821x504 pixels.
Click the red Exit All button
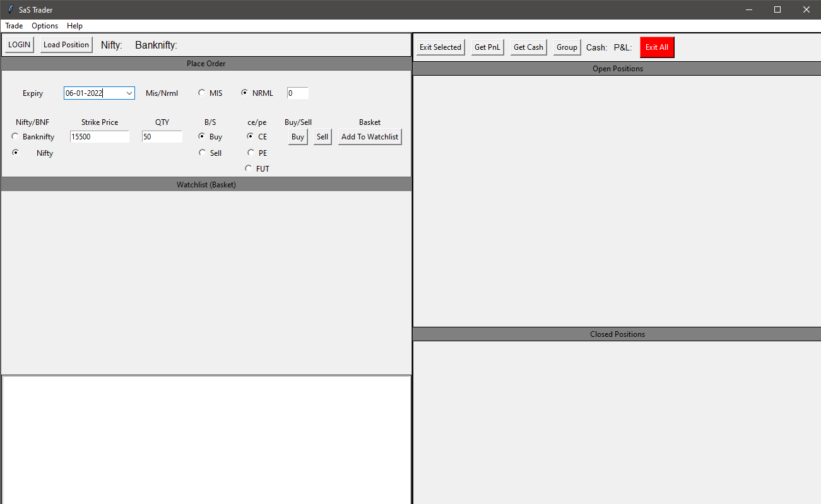coord(656,47)
